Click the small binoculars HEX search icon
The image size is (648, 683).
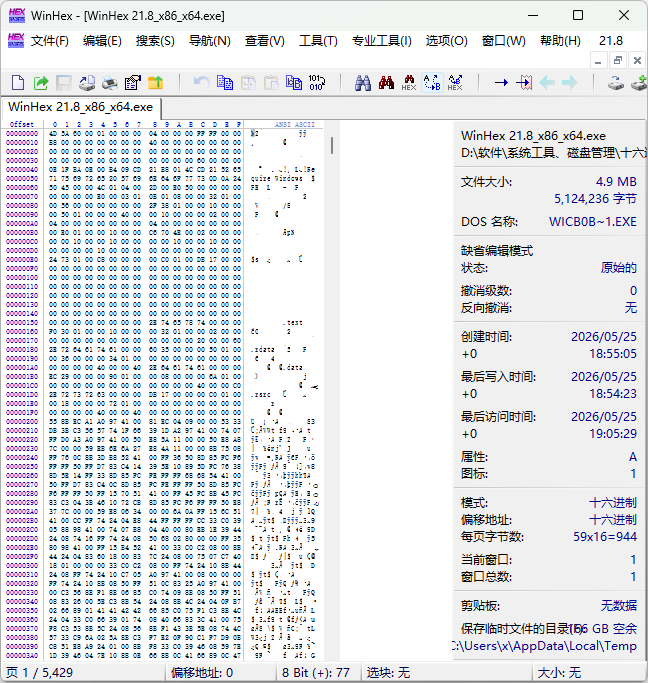pyautogui.click(x=409, y=82)
